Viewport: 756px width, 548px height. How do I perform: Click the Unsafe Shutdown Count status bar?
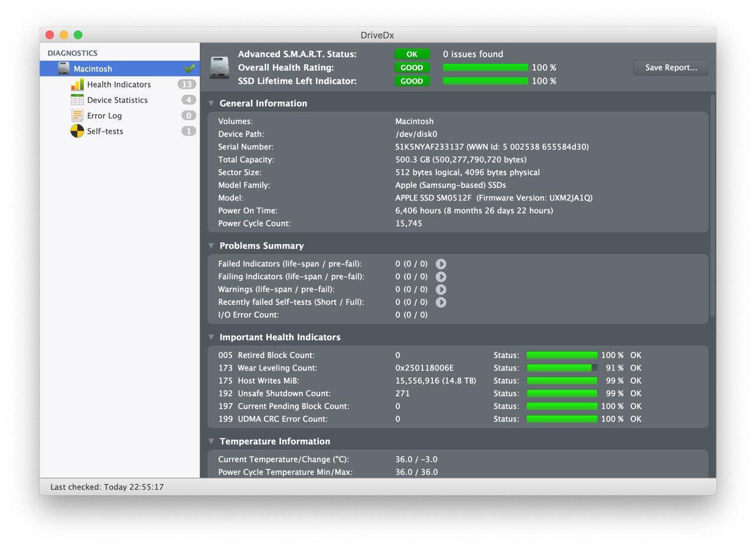(562, 393)
